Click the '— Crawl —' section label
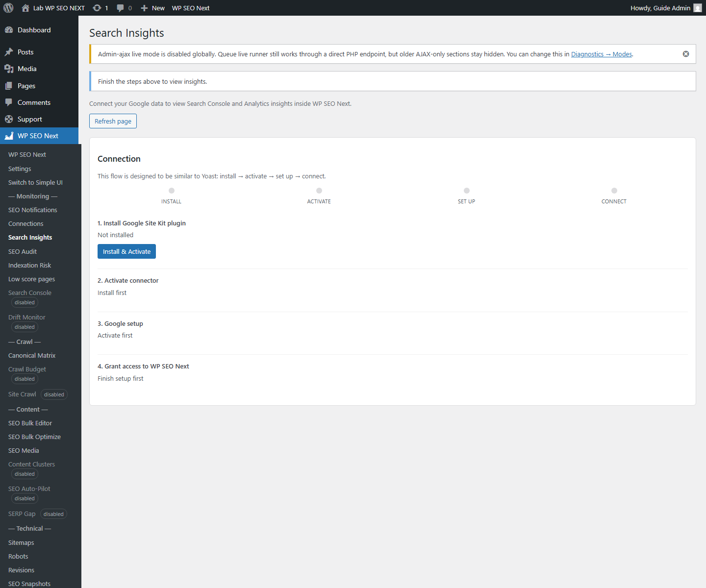The height and width of the screenshot is (588, 706). click(x=25, y=342)
